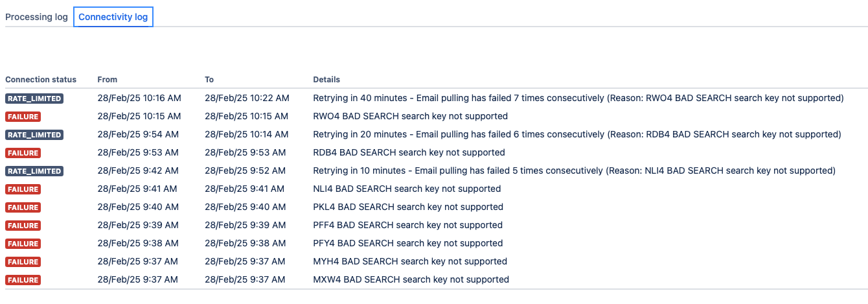The width and height of the screenshot is (868, 304).
Task: Click the Details column header
Action: coord(326,79)
